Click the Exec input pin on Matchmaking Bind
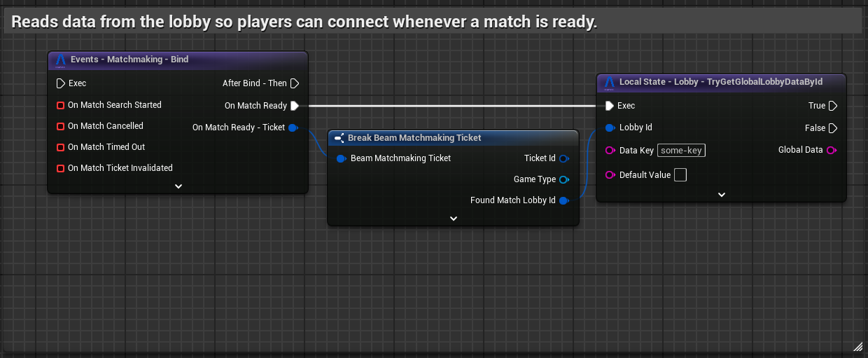Image resolution: width=868 pixels, height=358 pixels. pyautogui.click(x=60, y=83)
